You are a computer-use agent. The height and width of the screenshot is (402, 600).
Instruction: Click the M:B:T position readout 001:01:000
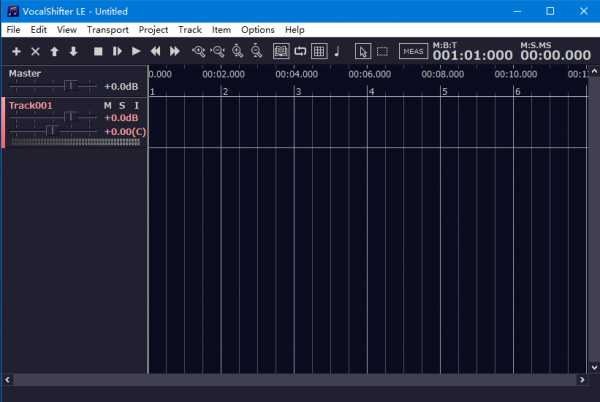click(x=473, y=55)
